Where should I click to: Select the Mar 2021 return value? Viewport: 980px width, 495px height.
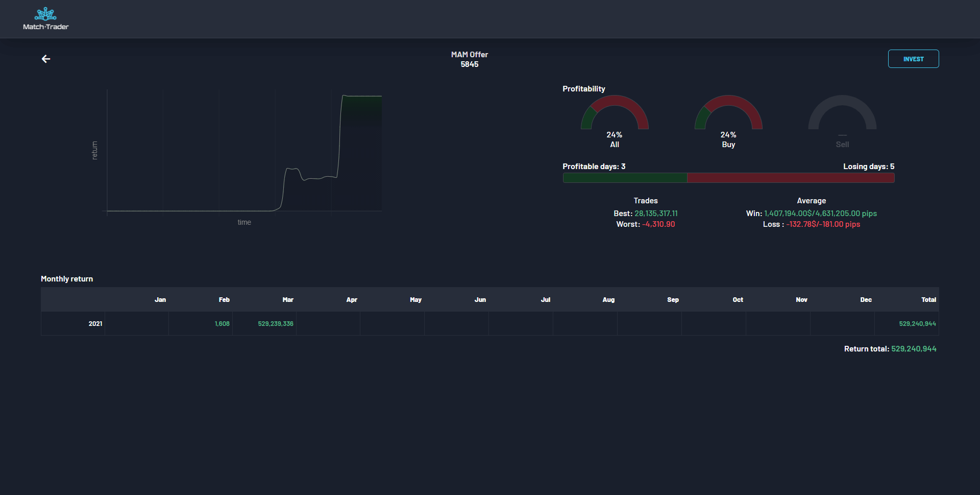[276, 324]
